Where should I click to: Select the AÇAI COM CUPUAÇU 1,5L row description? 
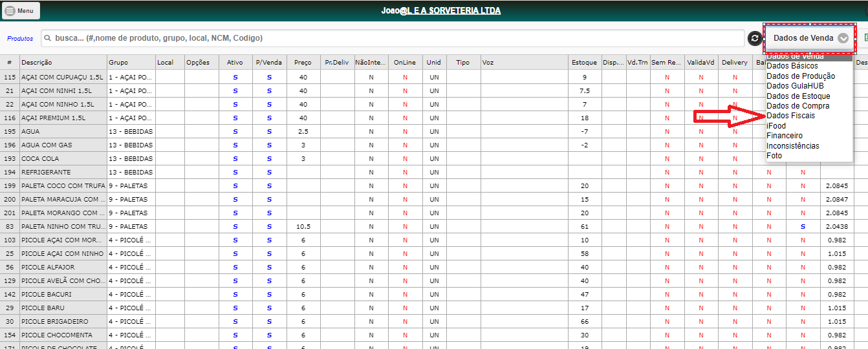(63, 78)
